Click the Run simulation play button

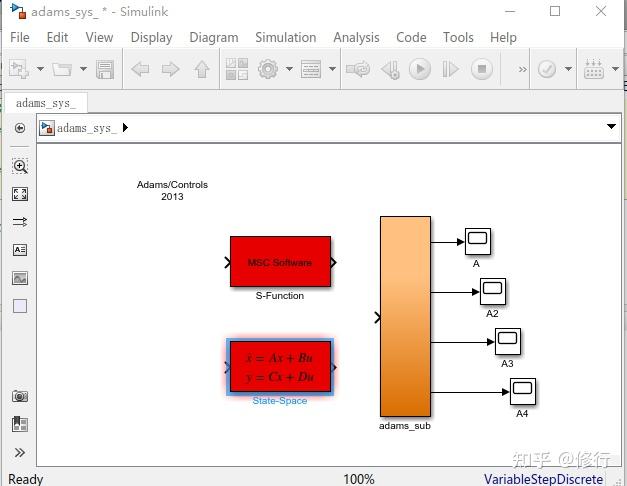419,69
